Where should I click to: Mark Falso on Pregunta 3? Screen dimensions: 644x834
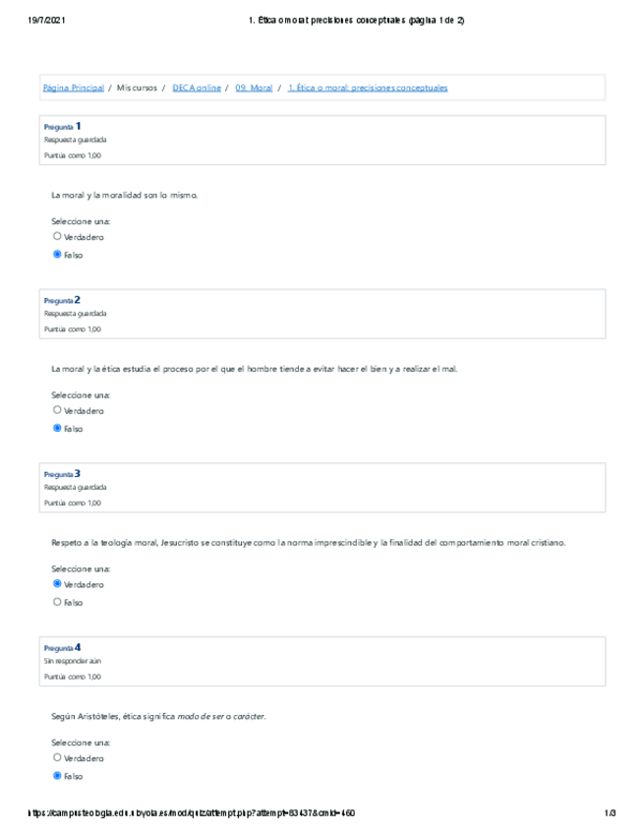(57, 602)
